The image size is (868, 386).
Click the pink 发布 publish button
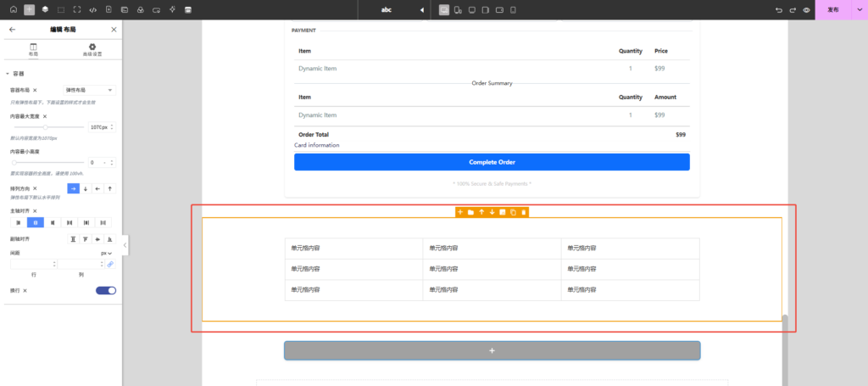pos(833,9)
